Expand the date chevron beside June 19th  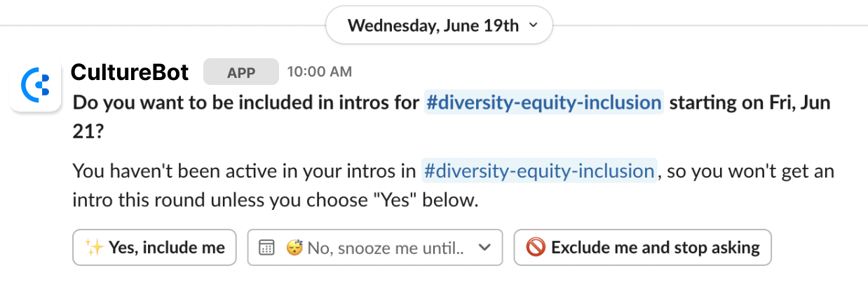click(533, 26)
